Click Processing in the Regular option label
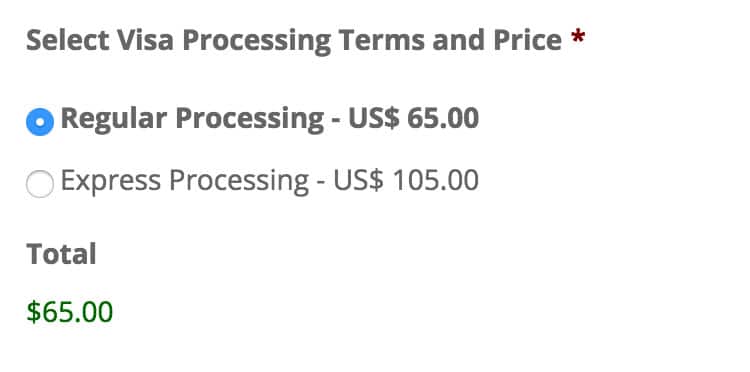Screen dimensions: 750x372 (x=250, y=120)
